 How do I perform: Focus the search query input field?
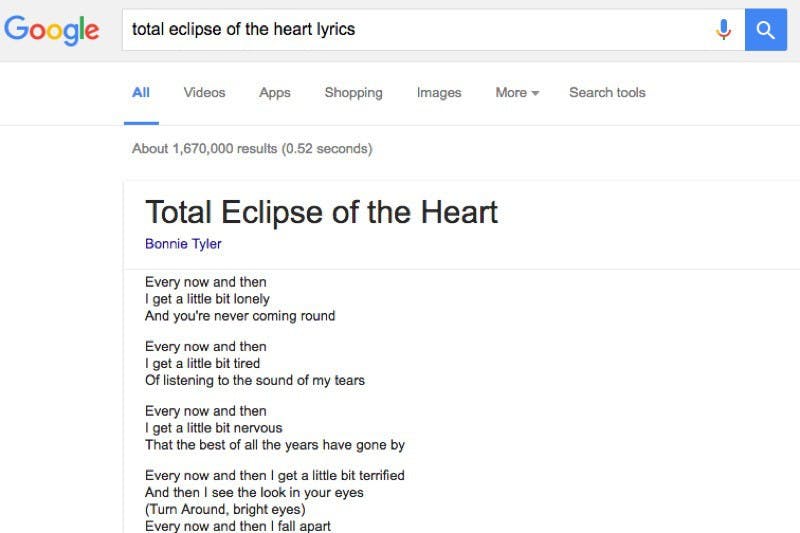coord(416,30)
